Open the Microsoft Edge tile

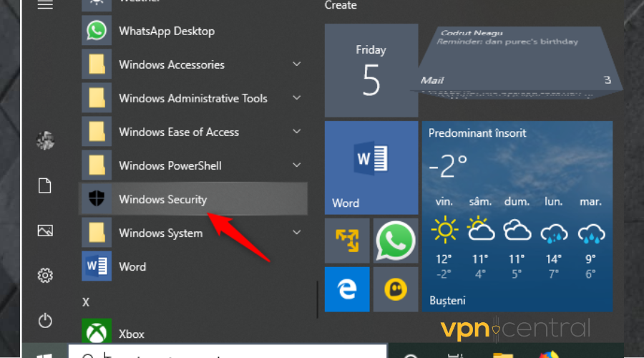[x=347, y=289]
